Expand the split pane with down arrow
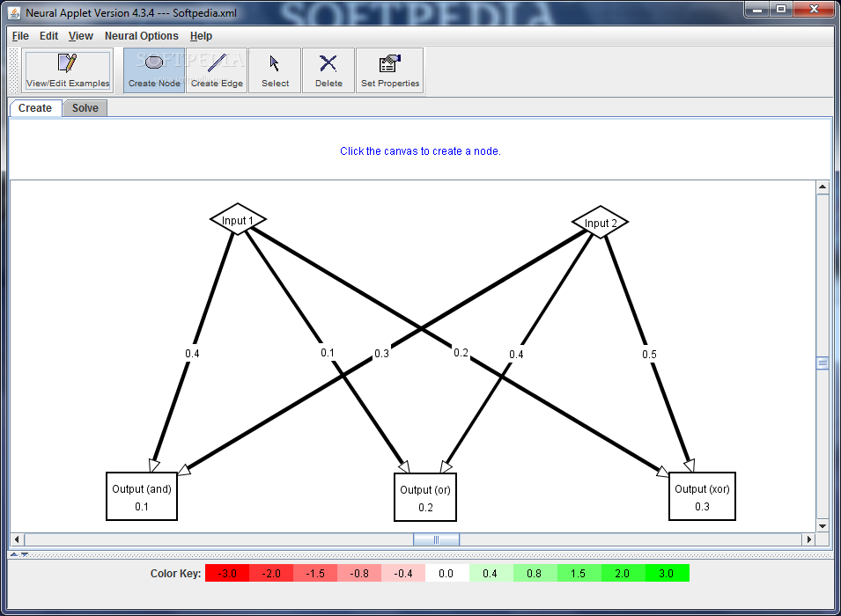 click(x=24, y=554)
